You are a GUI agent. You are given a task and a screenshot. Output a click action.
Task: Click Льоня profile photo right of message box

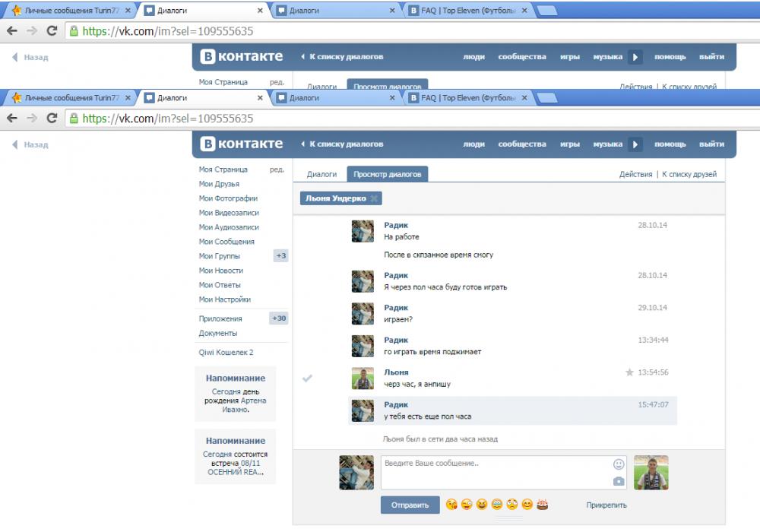[x=651, y=473]
